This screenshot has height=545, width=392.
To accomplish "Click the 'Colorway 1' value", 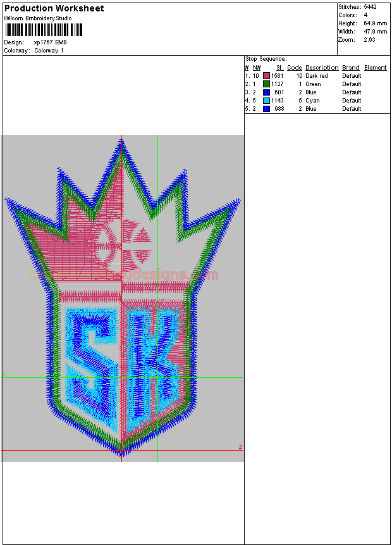I will click(x=49, y=51).
